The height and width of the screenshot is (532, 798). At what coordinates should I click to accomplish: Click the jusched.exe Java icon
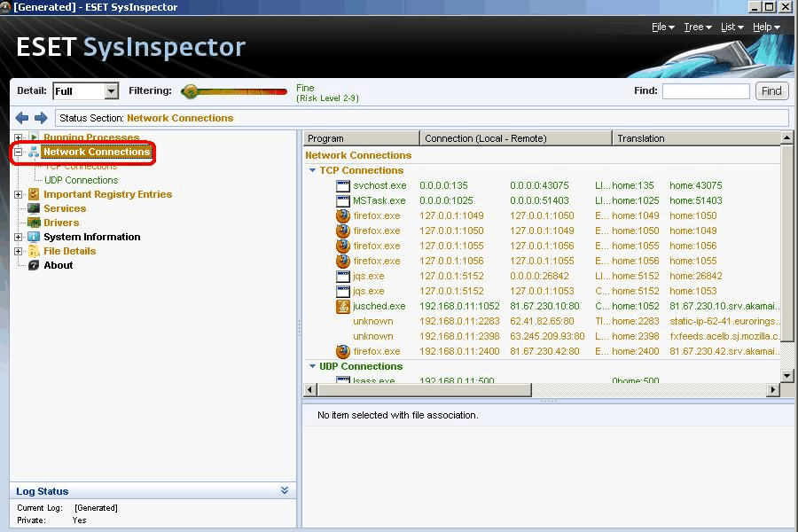(x=343, y=306)
